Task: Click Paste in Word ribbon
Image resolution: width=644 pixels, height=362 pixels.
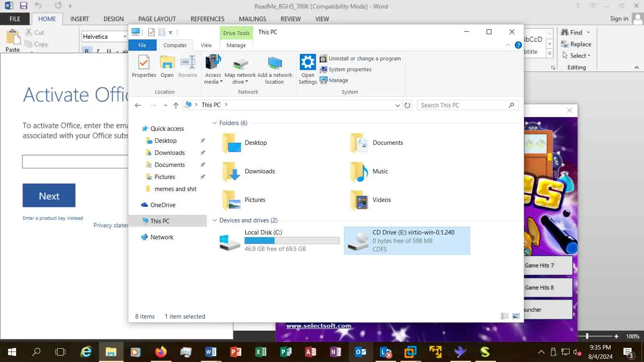Action: pyautogui.click(x=12, y=41)
